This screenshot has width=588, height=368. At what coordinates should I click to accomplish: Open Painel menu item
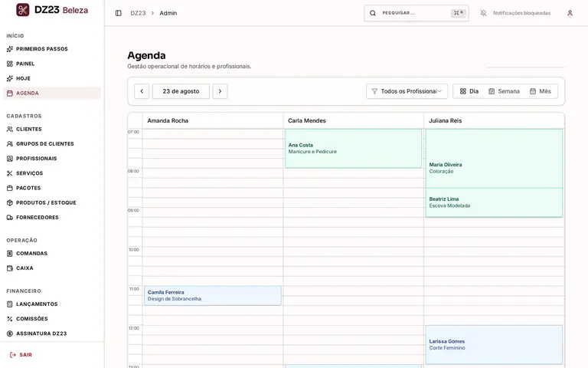(x=52, y=64)
